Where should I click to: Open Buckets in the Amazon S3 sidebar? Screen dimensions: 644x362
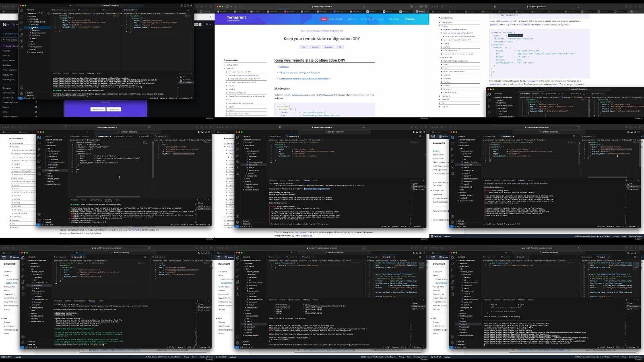coord(436,151)
